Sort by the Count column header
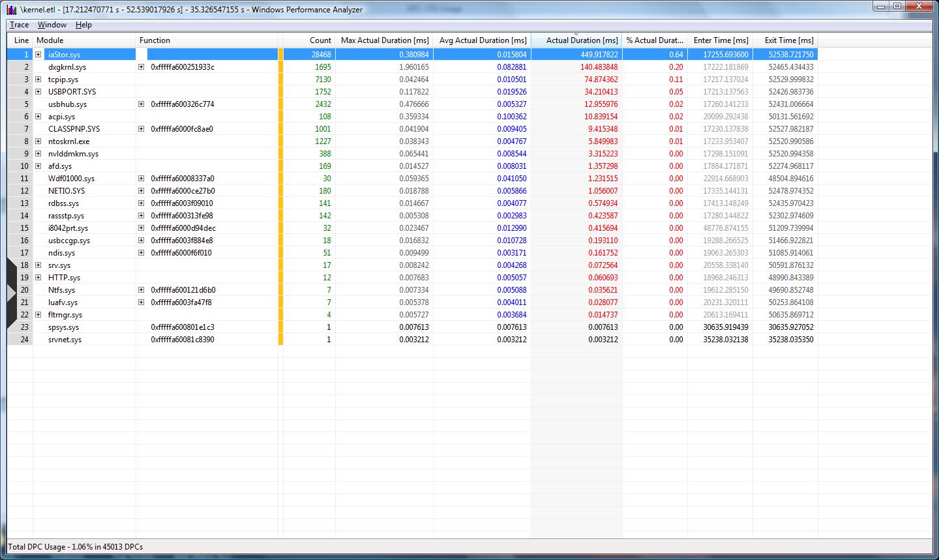The image size is (939, 560). pos(309,40)
